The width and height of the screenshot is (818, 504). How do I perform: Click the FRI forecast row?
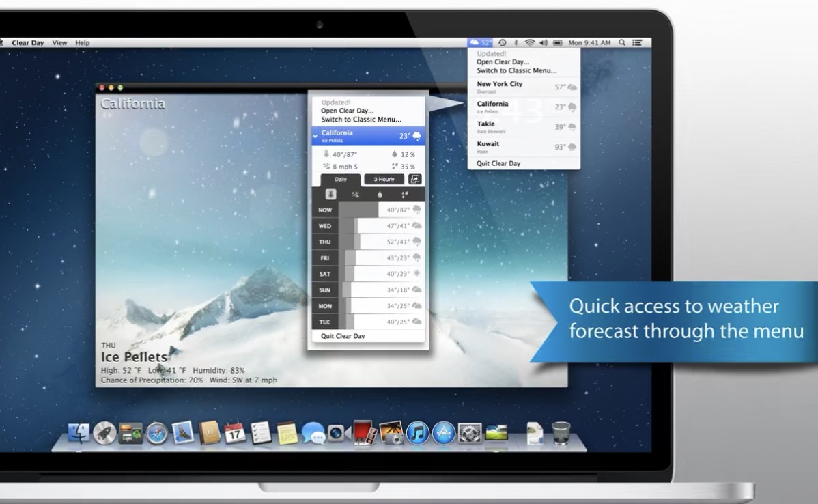click(368, 257)
